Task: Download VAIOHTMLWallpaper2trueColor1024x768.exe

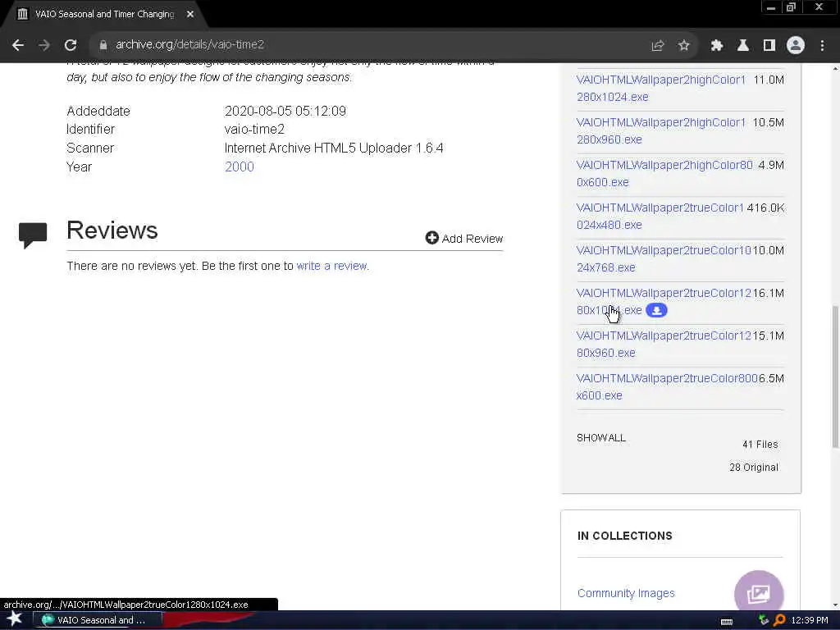Action: point(664,258)
